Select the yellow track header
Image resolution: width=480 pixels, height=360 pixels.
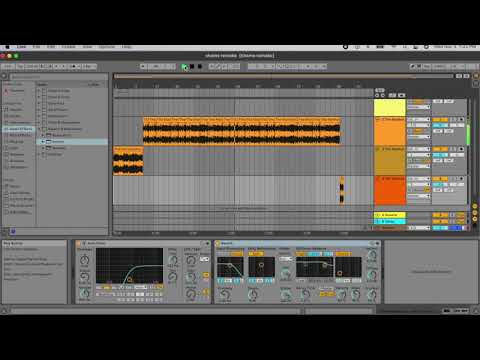coord(389,108)
